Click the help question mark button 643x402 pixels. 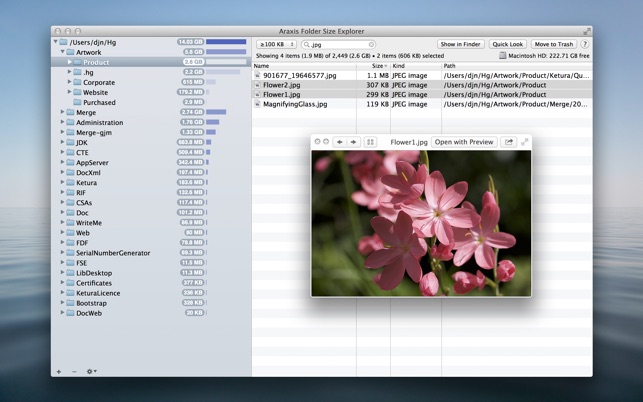tap(585, 45)
